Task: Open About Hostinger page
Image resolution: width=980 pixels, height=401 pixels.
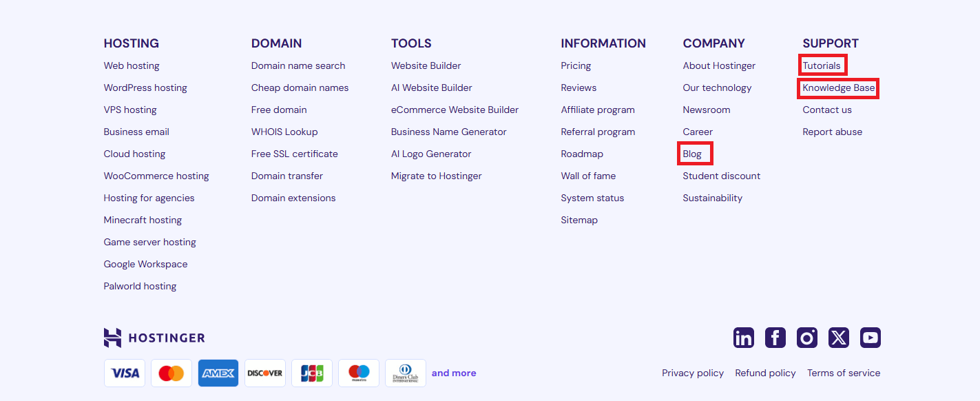Action: tap(719, 65)
